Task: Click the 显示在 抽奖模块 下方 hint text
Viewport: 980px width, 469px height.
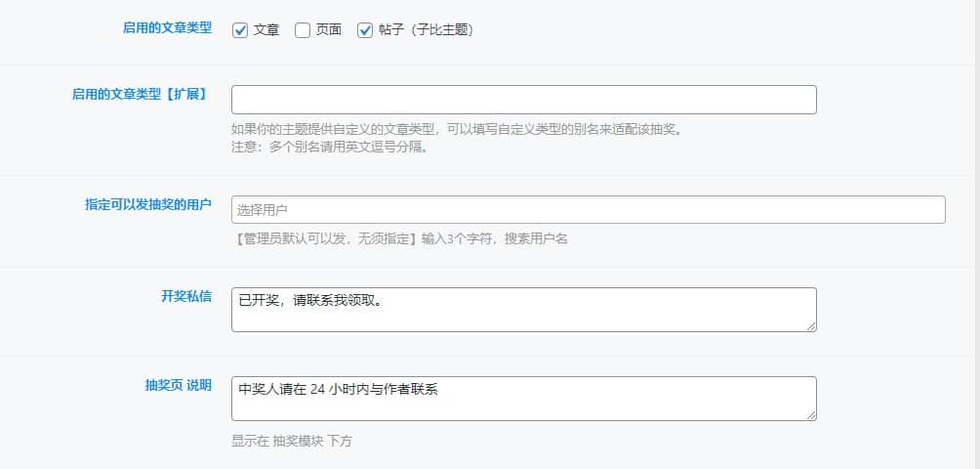Action: (x=292, y=441)
